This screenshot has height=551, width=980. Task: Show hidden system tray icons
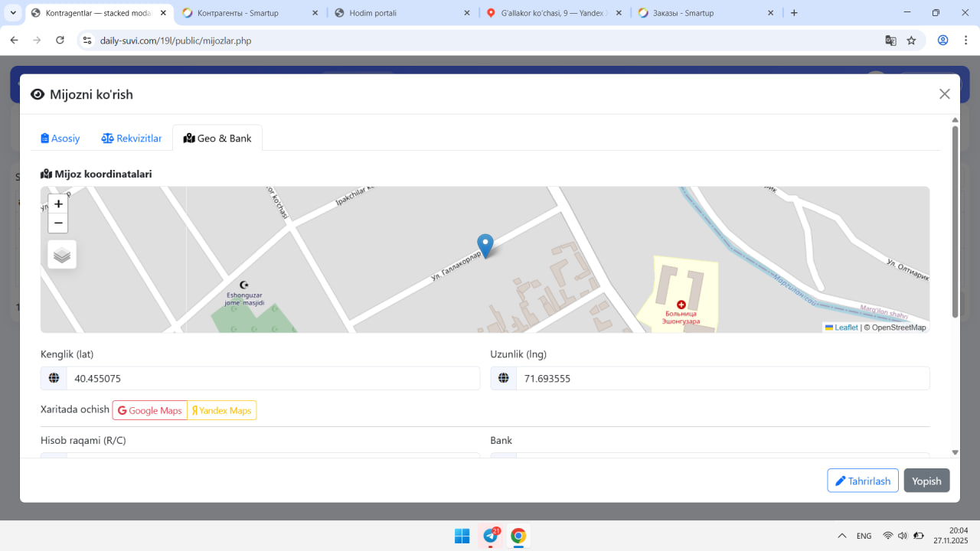click(x=842, y=536)
